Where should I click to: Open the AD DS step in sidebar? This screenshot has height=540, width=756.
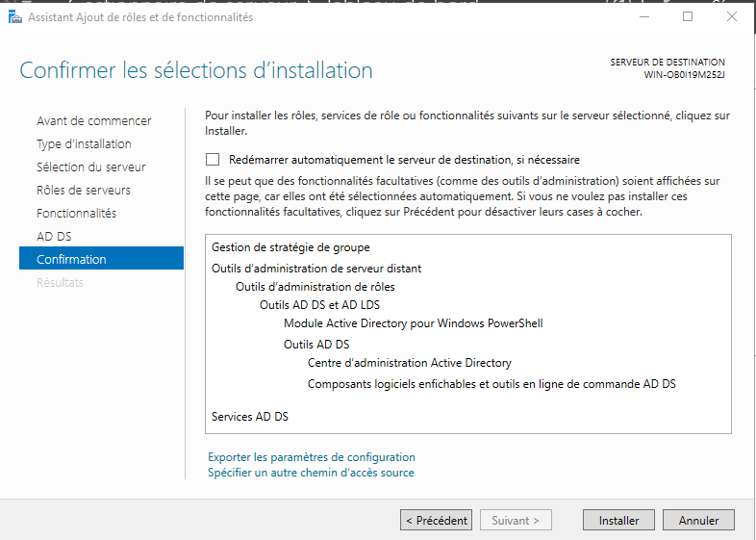(54, 236)
